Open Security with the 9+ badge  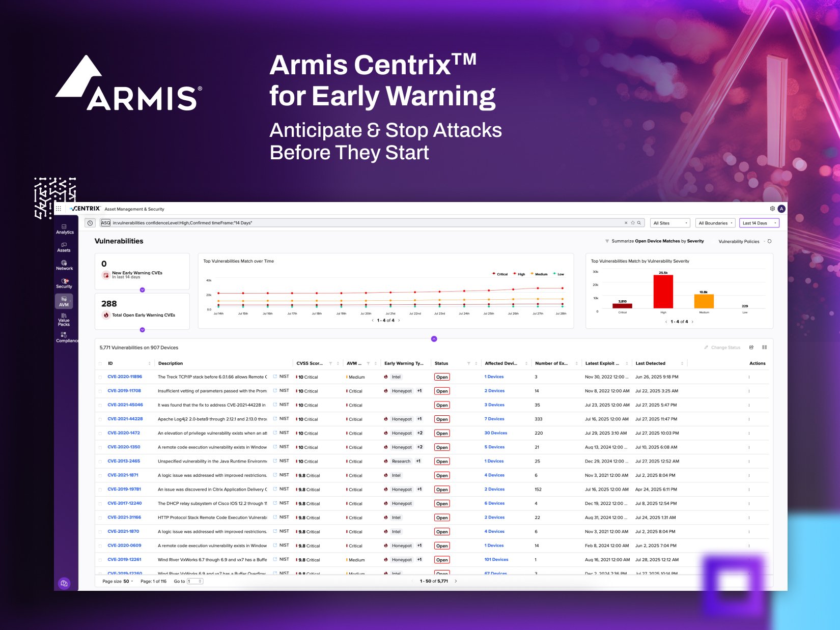(x=64, y=283)
